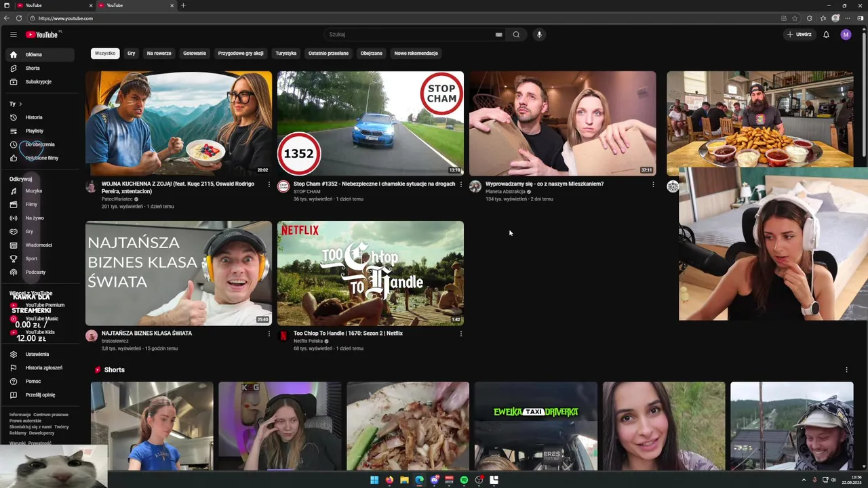Start voice search with microphone

539,35
